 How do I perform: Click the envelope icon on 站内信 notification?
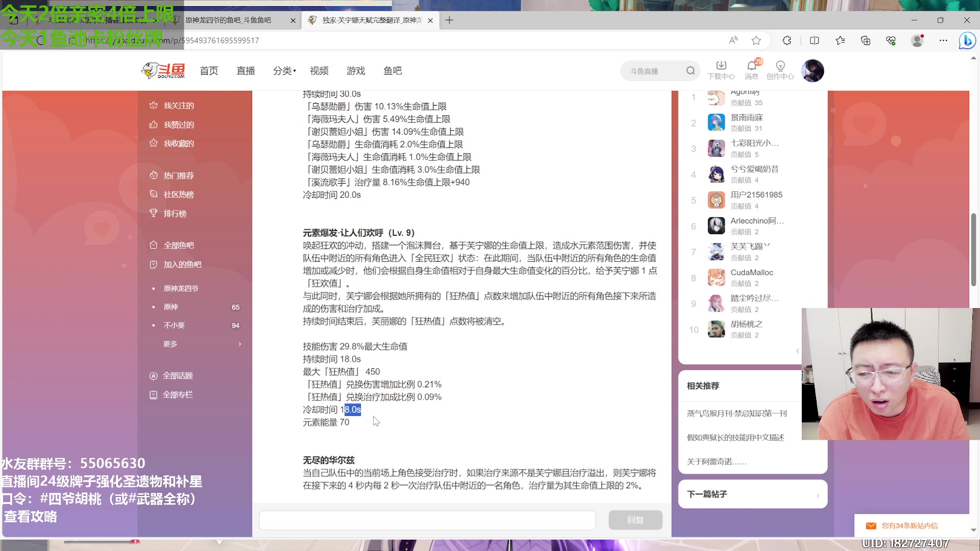[870, 525]
